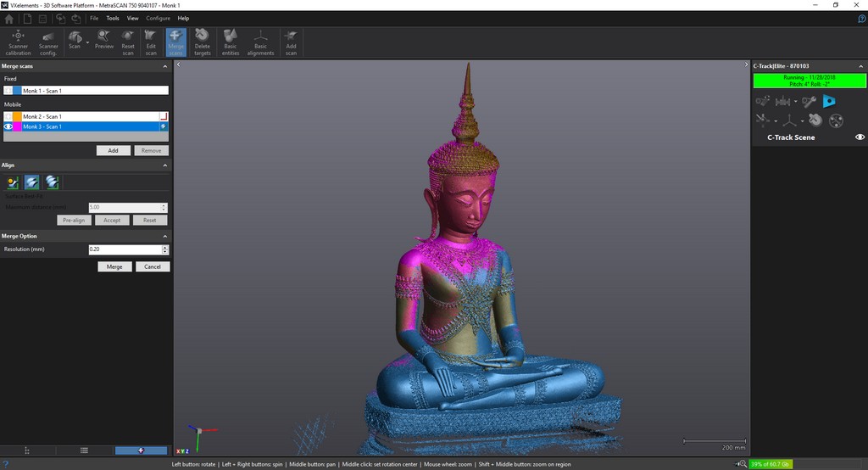
Task: Click the Reset scan tool
Action: pyautogui.click(x=128, y=42)
